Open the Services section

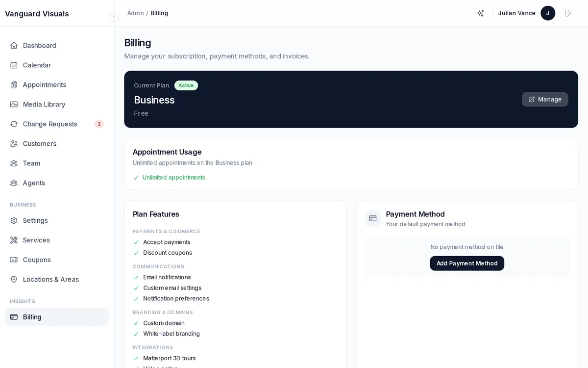pos(36,240)
